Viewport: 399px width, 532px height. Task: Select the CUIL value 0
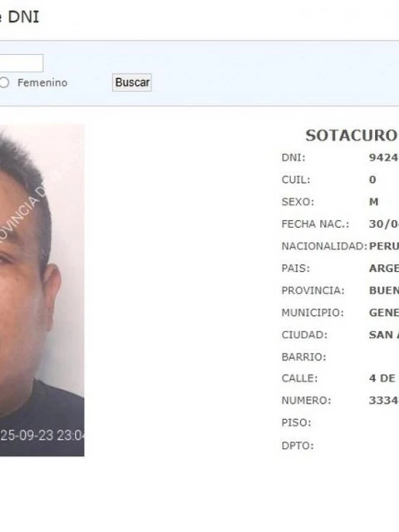tap(372, 180)
